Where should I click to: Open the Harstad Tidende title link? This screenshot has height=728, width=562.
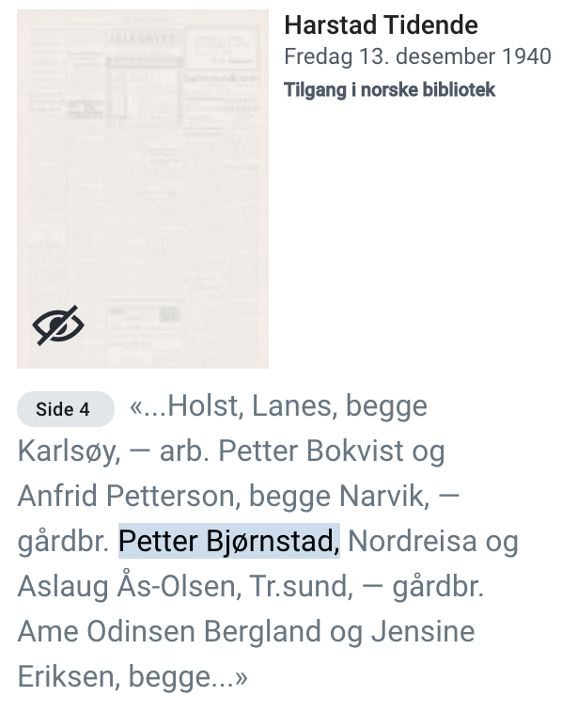[x=381, y=24]
